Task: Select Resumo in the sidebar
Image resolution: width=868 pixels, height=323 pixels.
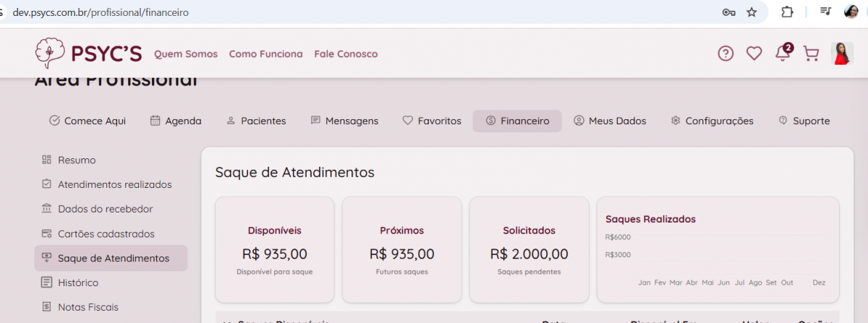Action: 77,160
